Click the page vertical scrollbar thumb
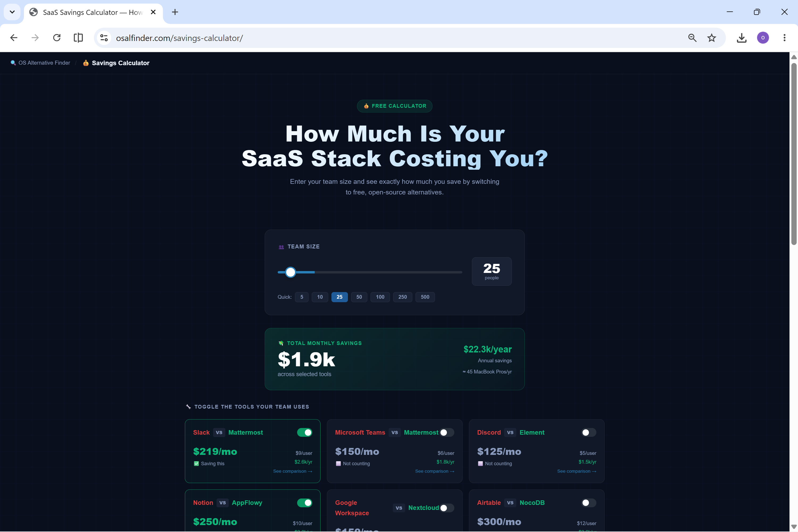 tap(794, 153)
